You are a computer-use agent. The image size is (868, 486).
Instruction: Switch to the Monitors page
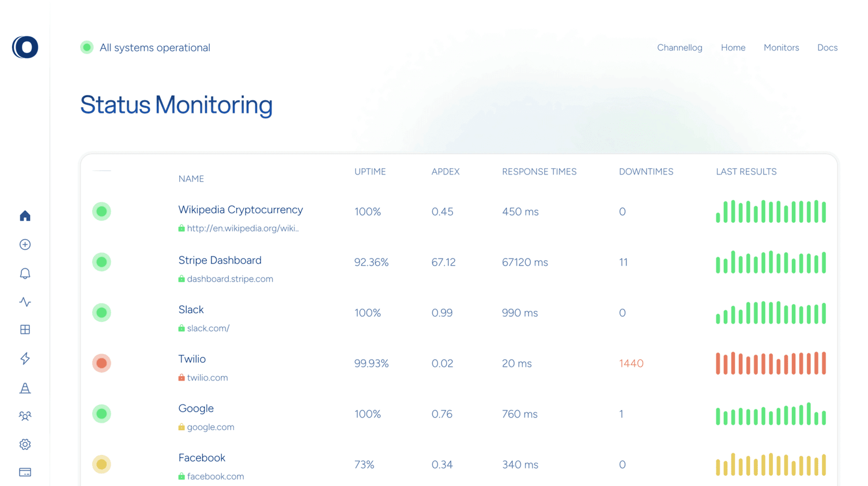tap(781, 47)
